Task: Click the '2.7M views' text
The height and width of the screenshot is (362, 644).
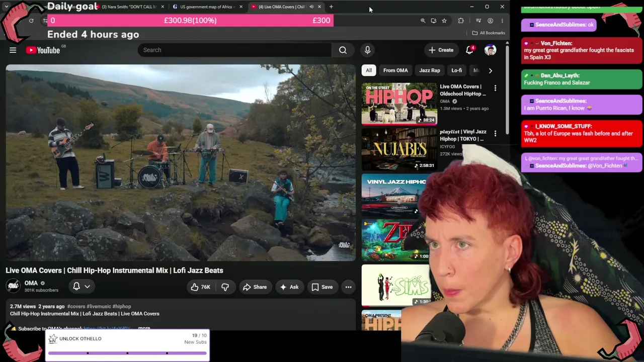Action: [23, 306]
